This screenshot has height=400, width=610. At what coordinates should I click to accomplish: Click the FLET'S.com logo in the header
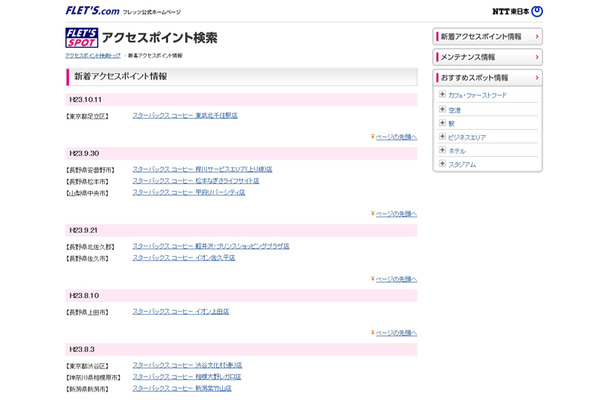pyautogui.click(x=92, y=11)
